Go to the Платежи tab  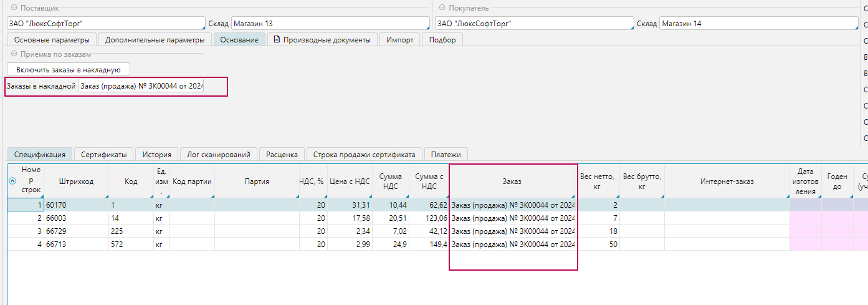coord(446,154)
